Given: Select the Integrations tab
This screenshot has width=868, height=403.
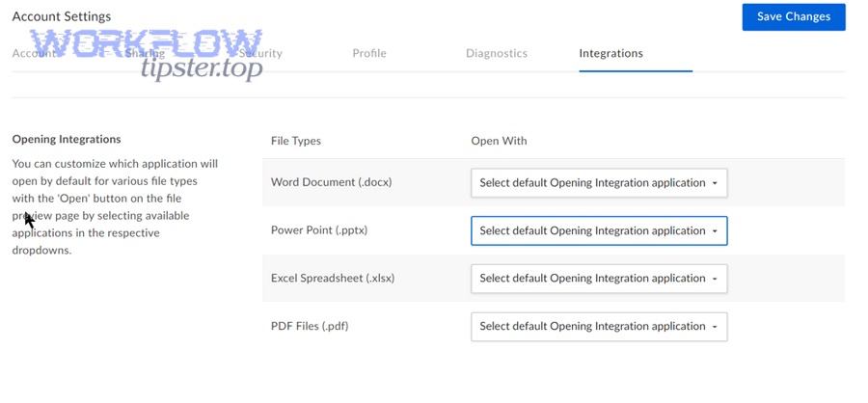Looking at the screenshot, I should pyautogui.click(x=610, y=54).
